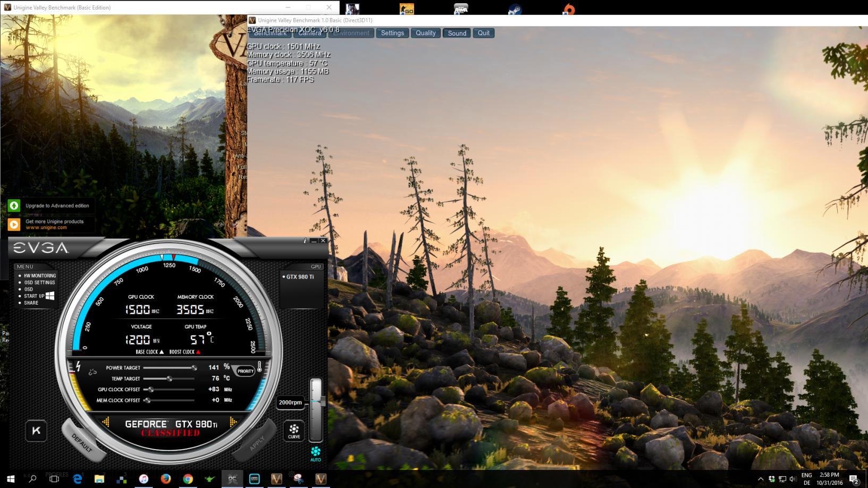Select the GTX 980 Ti GPU entry
868x488 pixels.
pyautogui.click(x=299, y=277)
